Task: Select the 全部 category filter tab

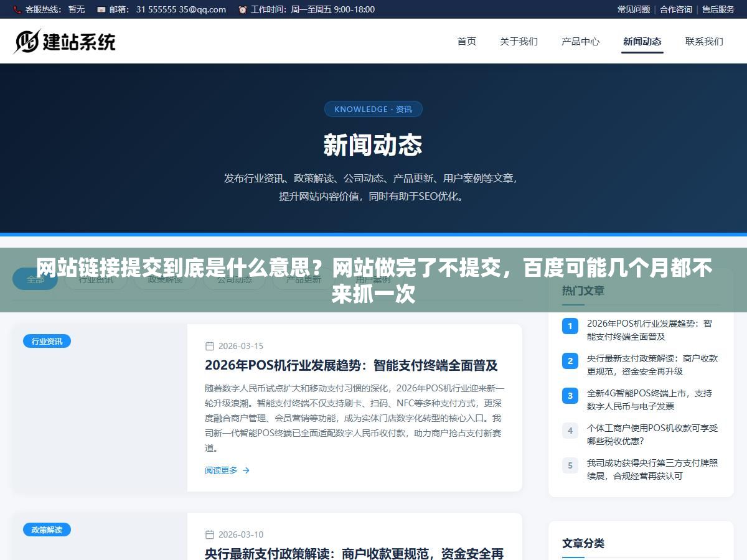Action: pos(35,279)
